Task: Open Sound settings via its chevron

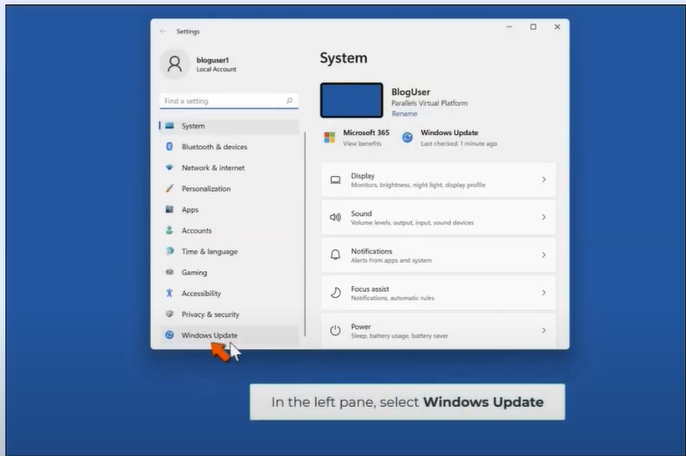Action: 543,217
